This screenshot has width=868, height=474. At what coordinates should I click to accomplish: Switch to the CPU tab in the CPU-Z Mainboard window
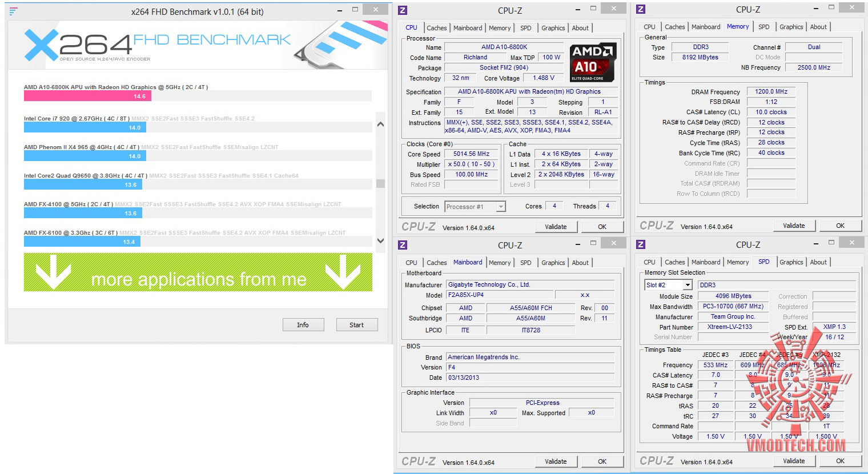412,263
